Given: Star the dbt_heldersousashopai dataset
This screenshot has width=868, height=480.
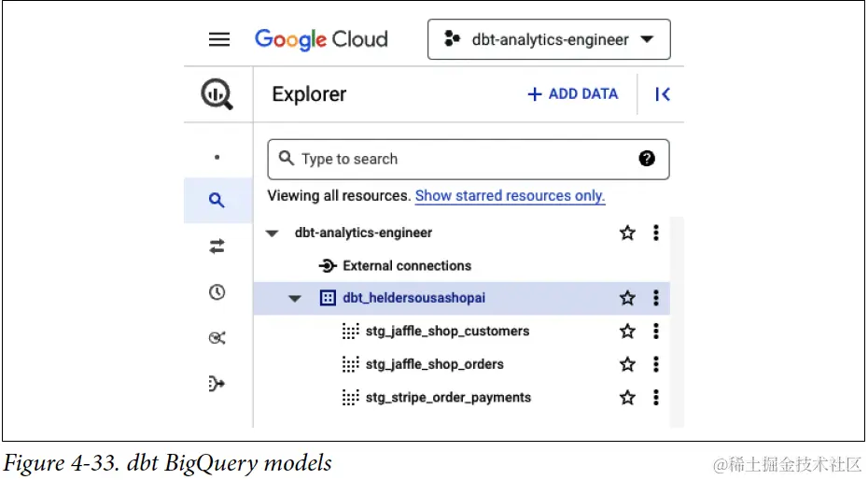Looking at the screenshot, I should click(627, 298).
